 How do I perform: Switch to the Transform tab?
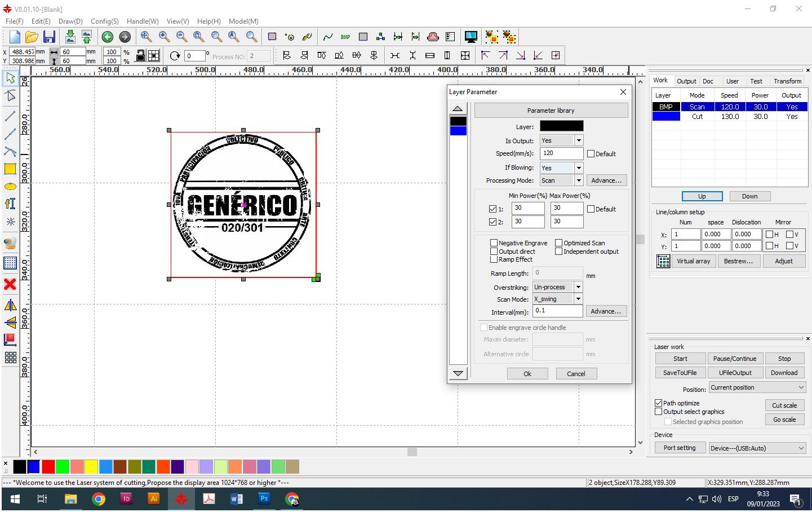point(787,81)
